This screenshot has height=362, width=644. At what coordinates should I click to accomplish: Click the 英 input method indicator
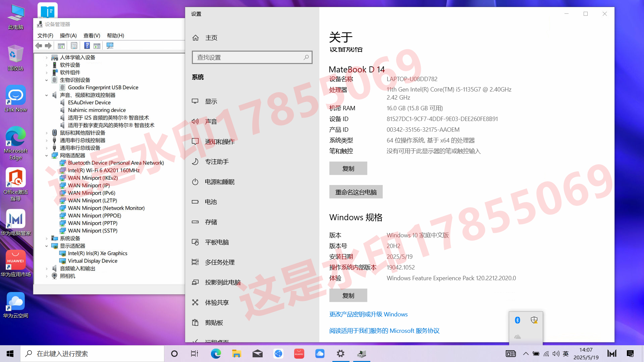[x=566, y=354]
